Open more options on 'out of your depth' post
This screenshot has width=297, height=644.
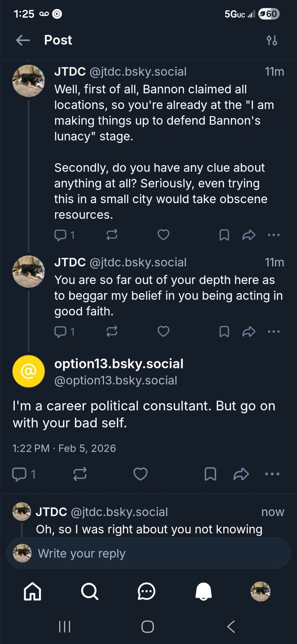[x=274, y=331]
